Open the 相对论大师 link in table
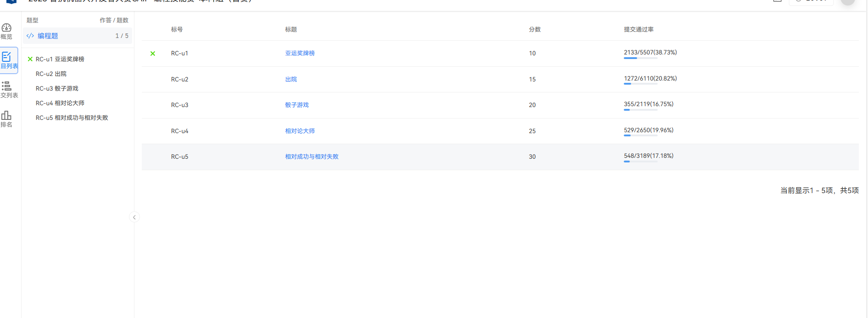 pyautogui.click(x=300, y=131)
